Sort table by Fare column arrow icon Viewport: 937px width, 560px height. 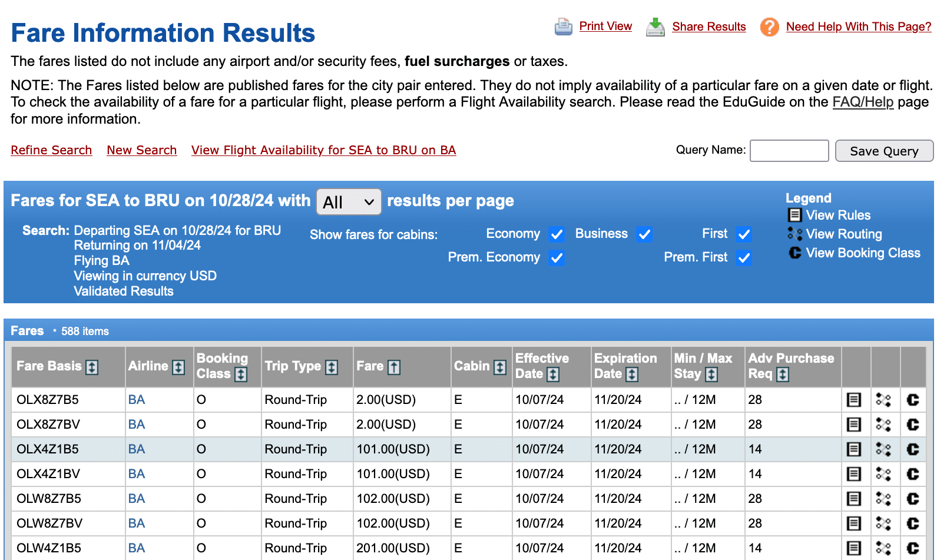[x=394, y=367]
